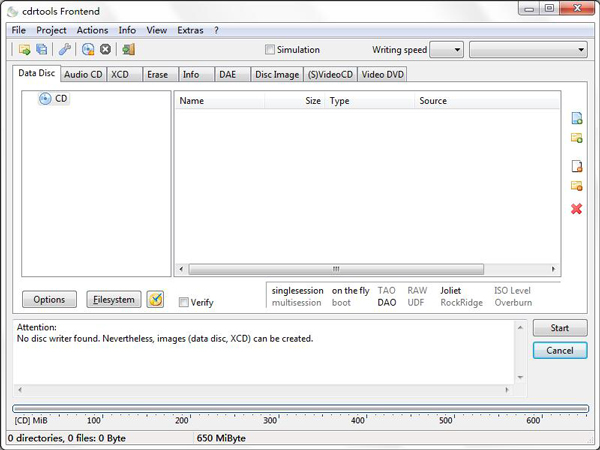600x450 pixels.
Task: Switch to the Disc Image tab
Action: (277, 75)
